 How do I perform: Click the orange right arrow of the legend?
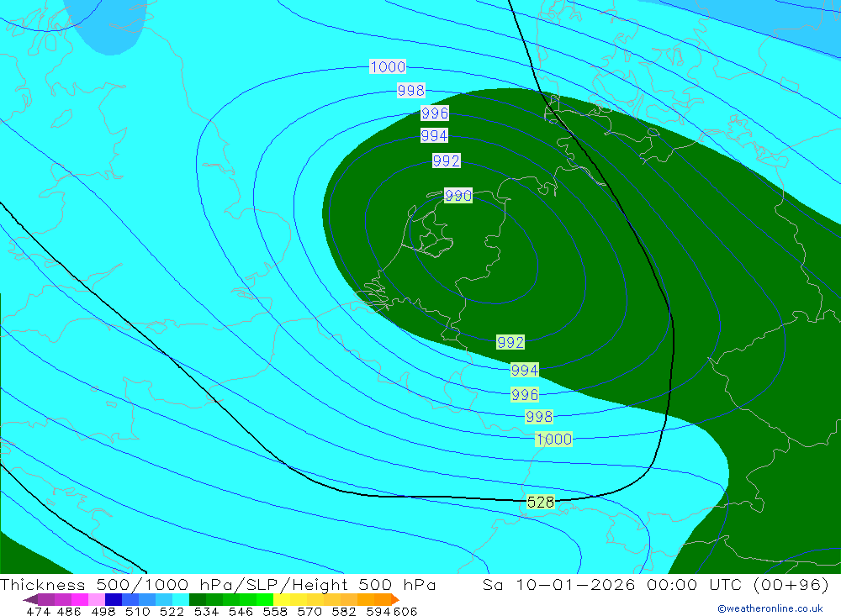pos(394,599)
